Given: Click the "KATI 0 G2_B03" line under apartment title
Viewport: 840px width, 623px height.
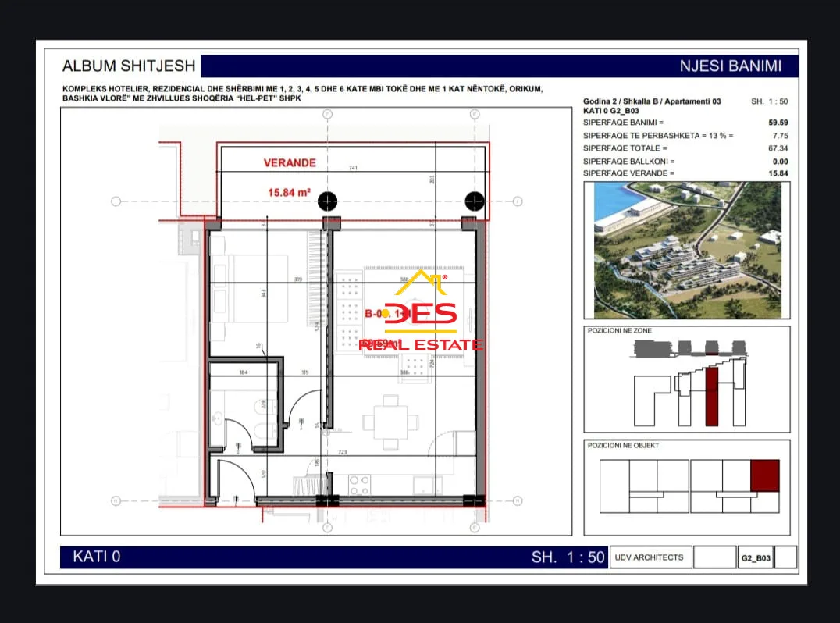Looking at the screenshot, I should coord(610,111).
